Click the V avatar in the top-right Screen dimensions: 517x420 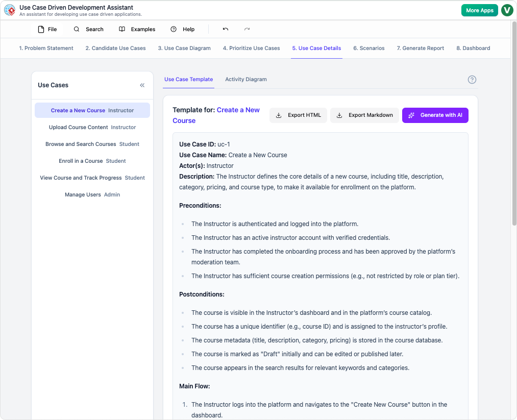point(507,10)
